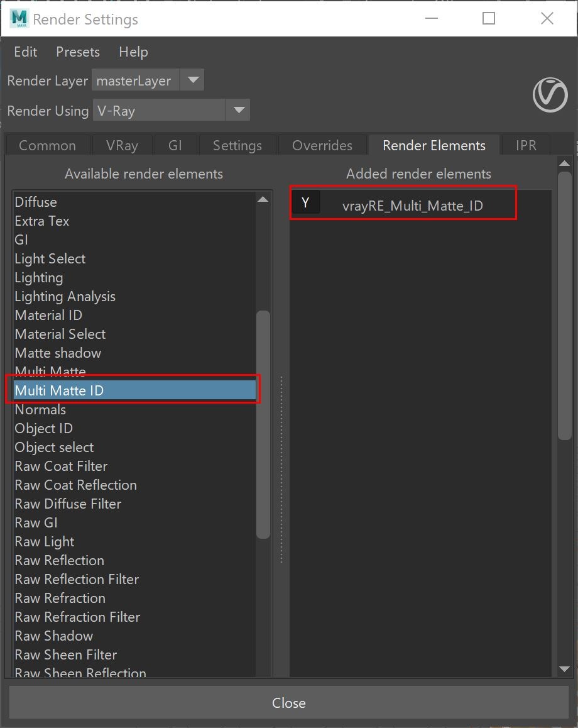
Task: Open the Help menu
Action: [133, 52]
